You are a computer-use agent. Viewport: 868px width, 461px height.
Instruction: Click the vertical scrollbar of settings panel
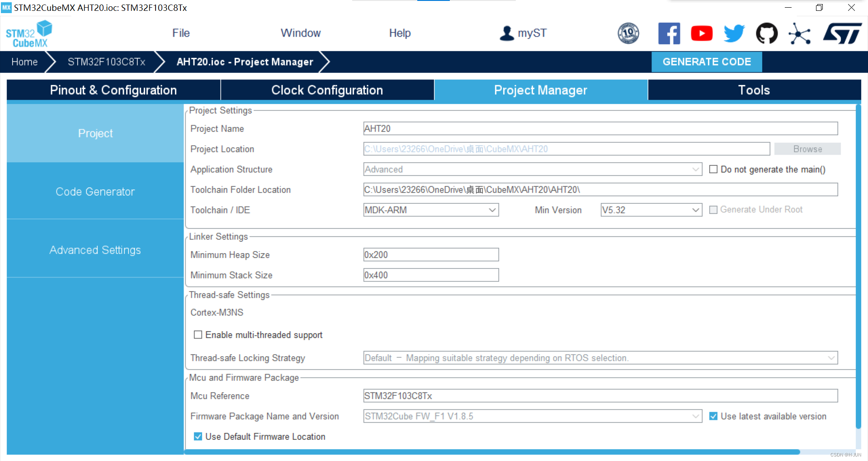pyautogui.click(x=858, y=267)
